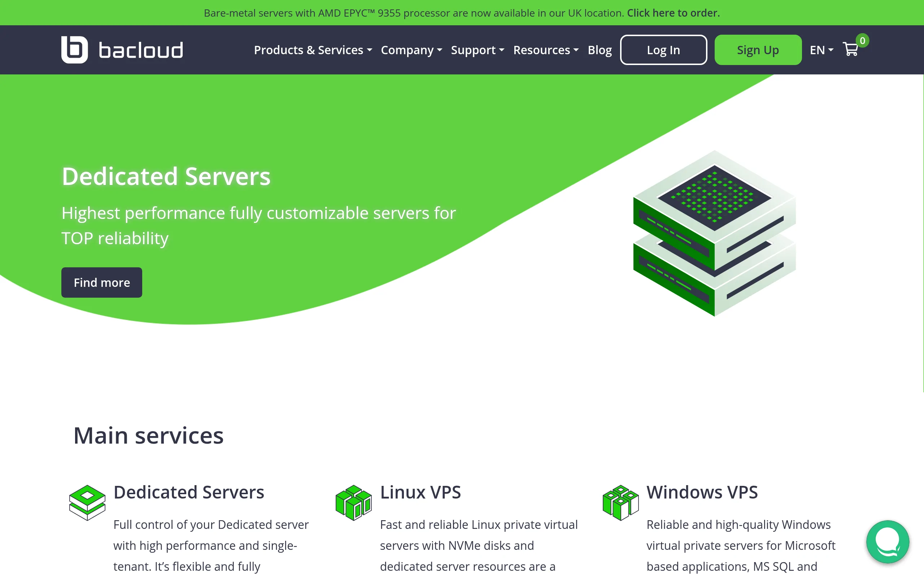This screenshot has width=924, height=578.
Task: Click the stacked servers hero illustration
Action: [x=714, y=233]
